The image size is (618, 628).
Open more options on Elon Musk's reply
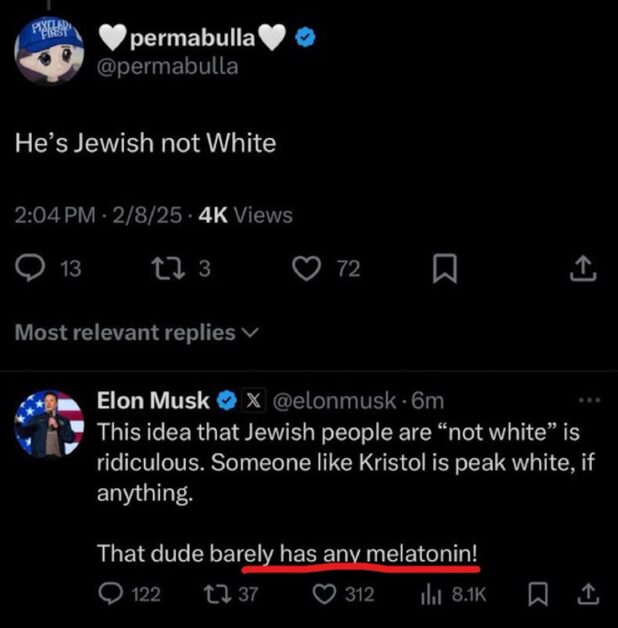click(x=590, y=400)
